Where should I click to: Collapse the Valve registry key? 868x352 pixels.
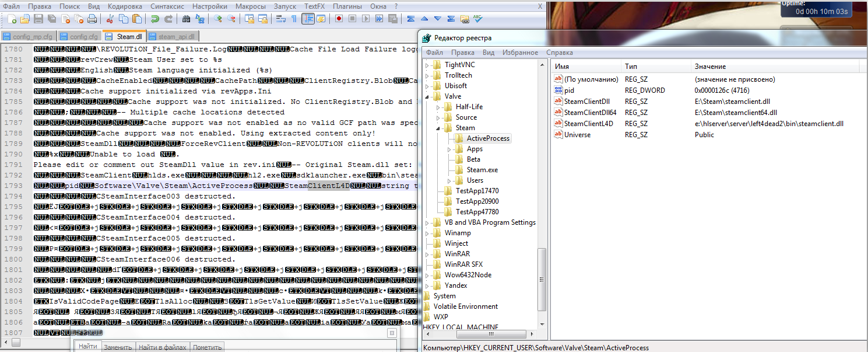[427, 96]
